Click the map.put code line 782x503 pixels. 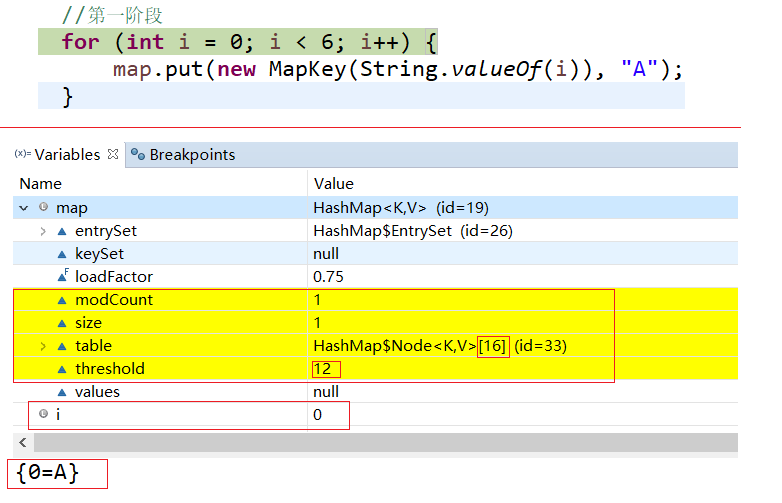[x=398, y=69]
